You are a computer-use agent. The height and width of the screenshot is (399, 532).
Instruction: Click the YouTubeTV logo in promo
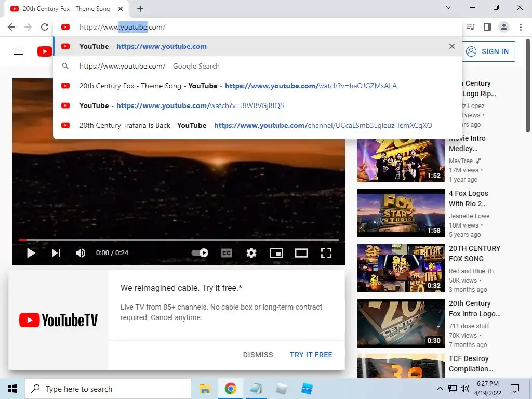58,320
